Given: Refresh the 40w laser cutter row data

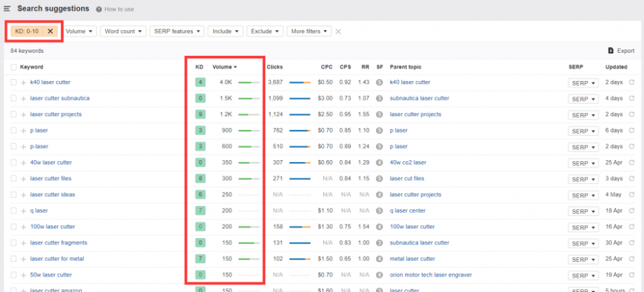Looking at the screenshot, I should (x=632, y=163).
